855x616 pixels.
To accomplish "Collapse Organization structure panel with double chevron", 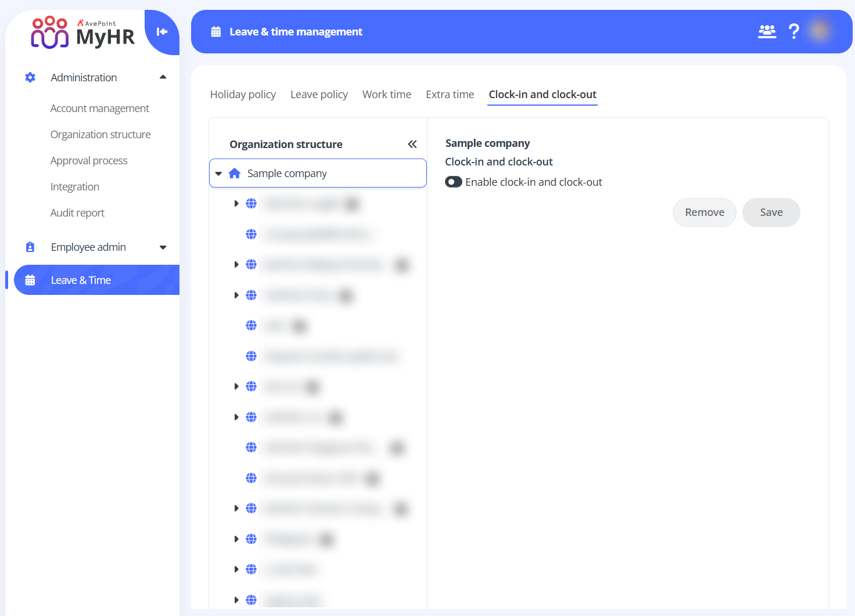I will (x=412, y=145).
